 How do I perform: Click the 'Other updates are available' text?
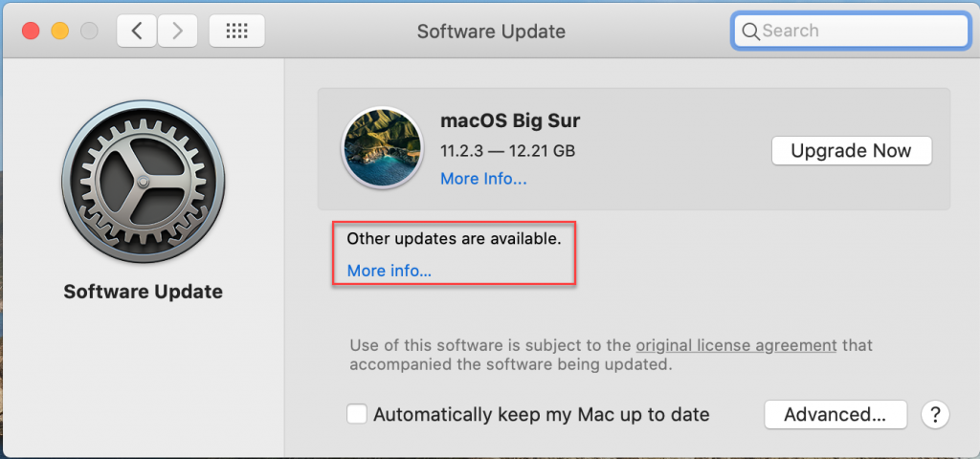point(454,238)
